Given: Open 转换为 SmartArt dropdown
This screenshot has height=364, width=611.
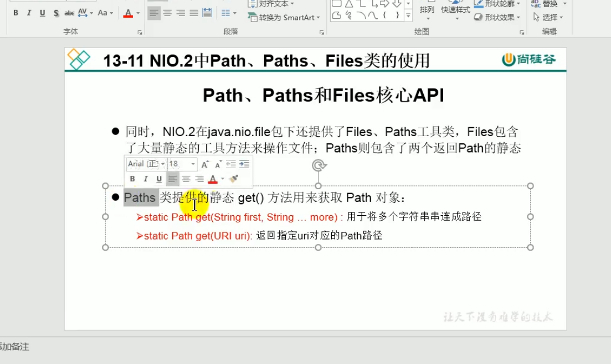Looking at the screenshot, I should click(x=284, y=18).
